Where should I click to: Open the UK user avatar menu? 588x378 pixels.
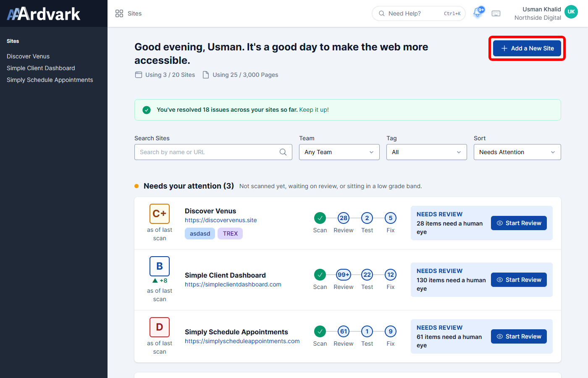click(x=571, y=12)
